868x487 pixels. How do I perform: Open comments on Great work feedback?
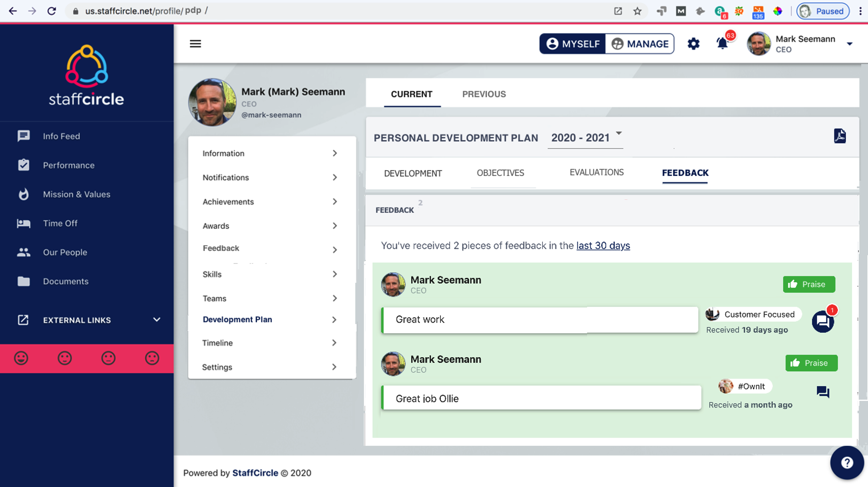pyautogui.click(x=823, y=321)
